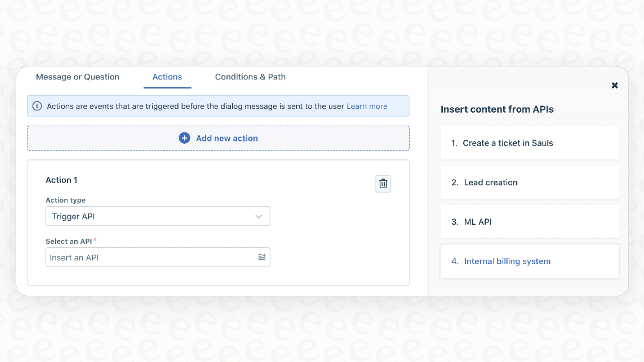
Task: Delete Action 1 using the trash icon
Action: click(x=383, y=184)
